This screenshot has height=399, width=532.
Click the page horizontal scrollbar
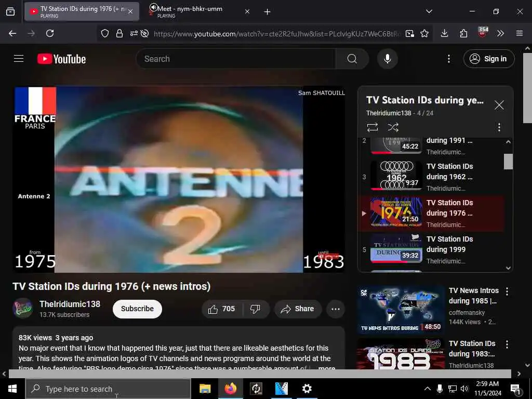point(260,374)
